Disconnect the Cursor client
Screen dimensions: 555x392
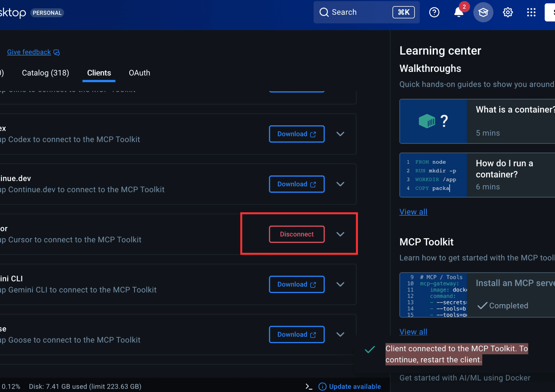pos(297,234)
